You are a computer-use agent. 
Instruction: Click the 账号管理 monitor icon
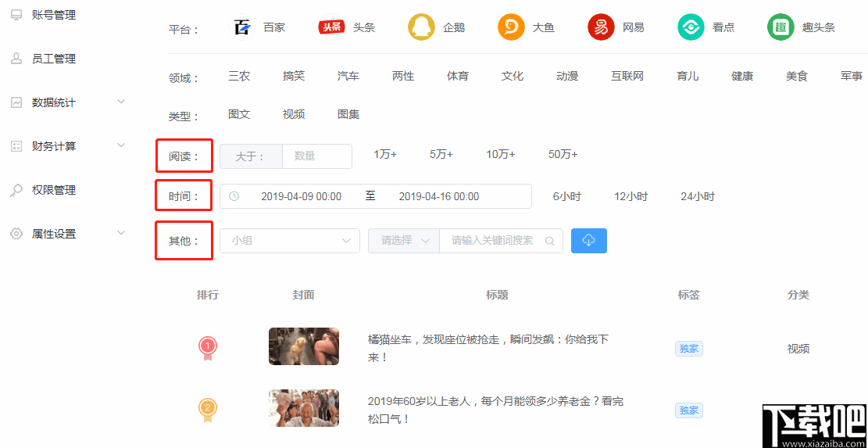point(16,15)
